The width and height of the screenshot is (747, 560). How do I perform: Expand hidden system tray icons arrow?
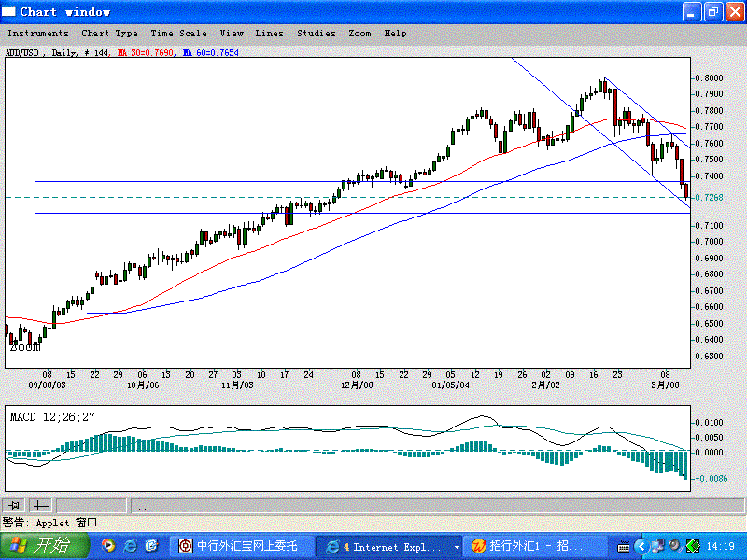click(641, 546)
